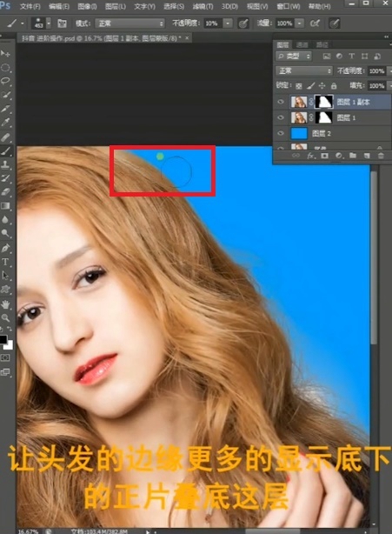Image resolution: width=392 pixels, height=534 pixels.
Task: Link the selected layers
Action: [x=296, y=156]
